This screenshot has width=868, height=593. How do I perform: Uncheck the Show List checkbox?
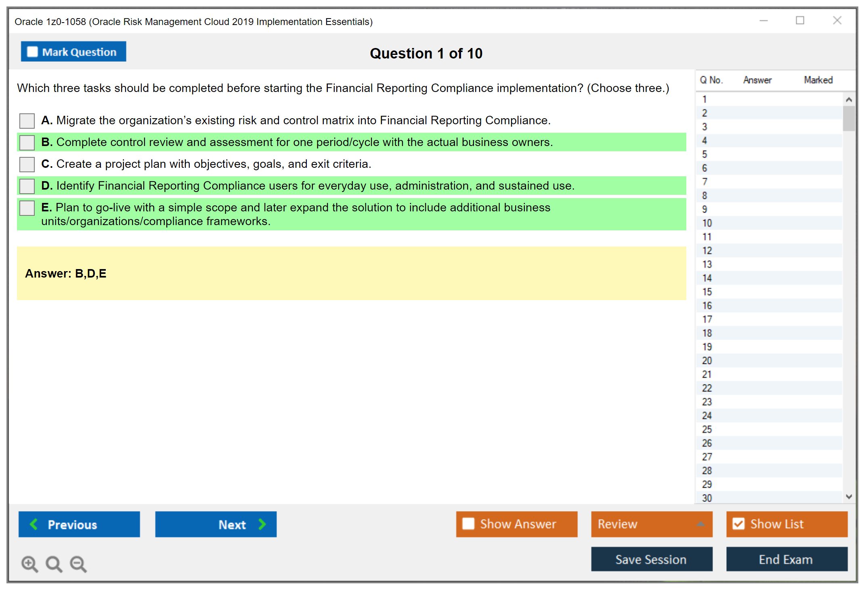[738, 524]
